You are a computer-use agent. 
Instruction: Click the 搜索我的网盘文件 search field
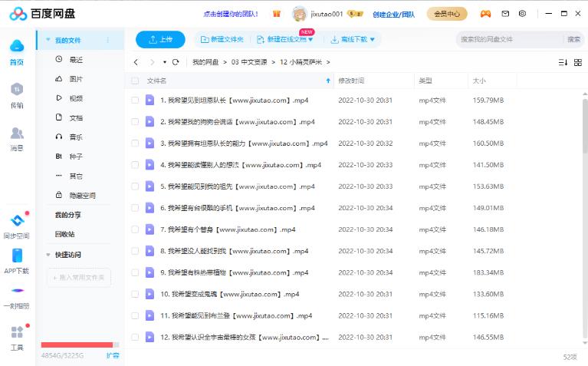[510, 39]
